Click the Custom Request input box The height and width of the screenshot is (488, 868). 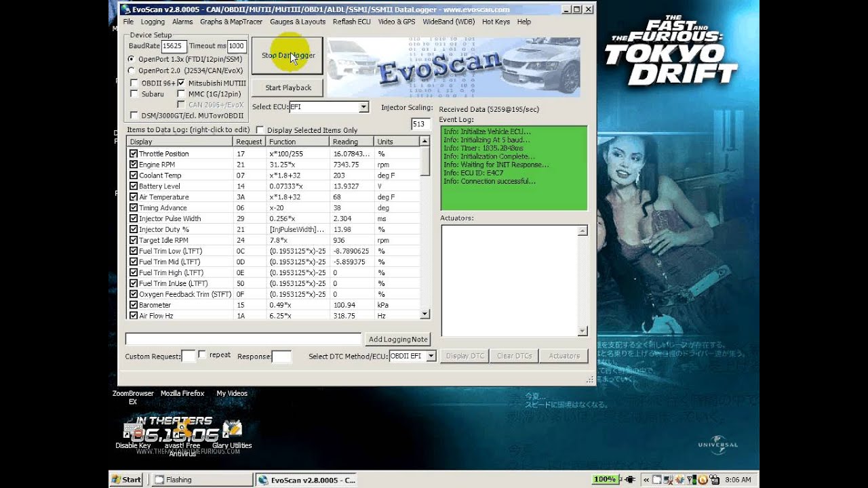[x=189, y=357]
